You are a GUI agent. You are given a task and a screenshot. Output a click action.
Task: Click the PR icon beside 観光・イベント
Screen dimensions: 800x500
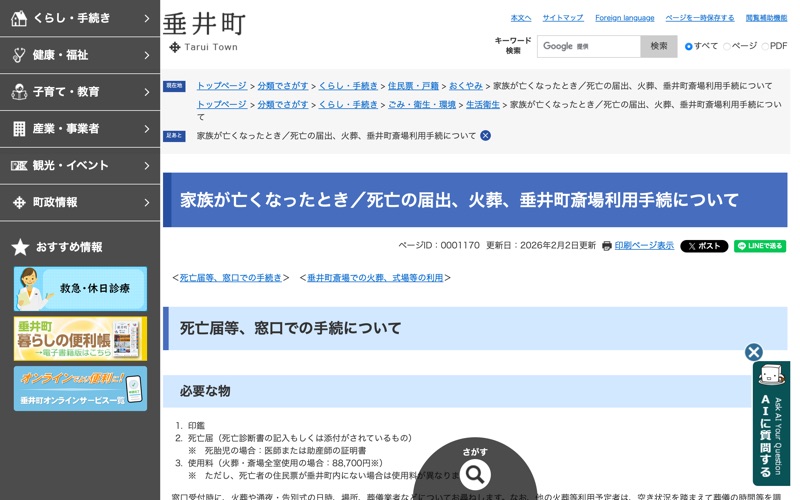click(19, 165)
